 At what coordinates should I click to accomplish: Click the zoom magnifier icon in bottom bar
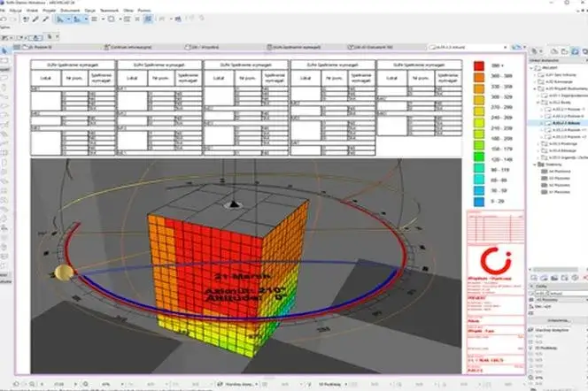[32, 384]
